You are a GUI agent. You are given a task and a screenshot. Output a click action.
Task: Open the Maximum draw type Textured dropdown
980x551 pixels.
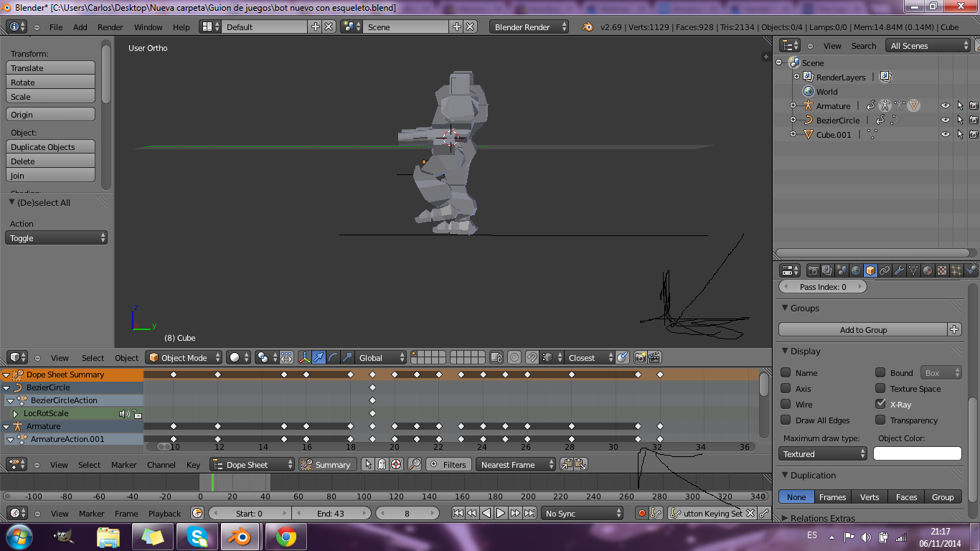tap(823, 453)
